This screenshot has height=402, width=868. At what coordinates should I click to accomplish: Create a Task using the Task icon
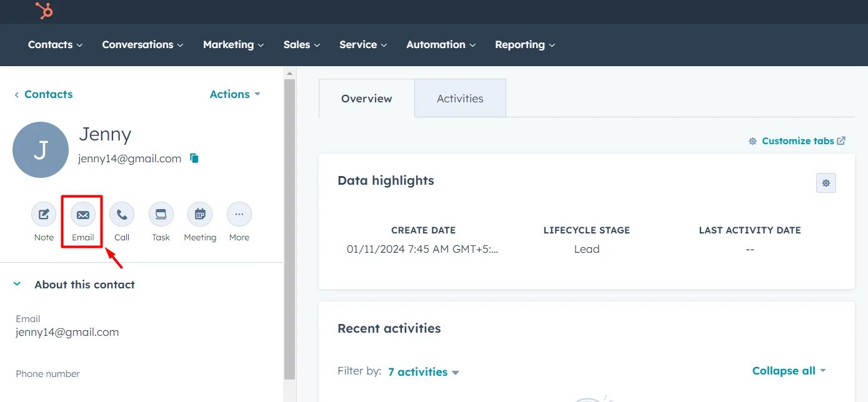pos(161,215)
